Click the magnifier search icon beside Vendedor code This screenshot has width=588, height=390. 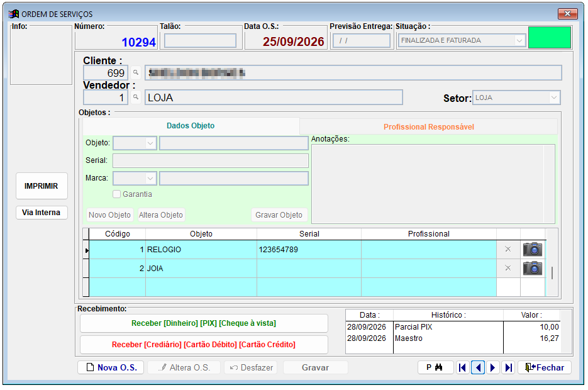pos(136,97)
